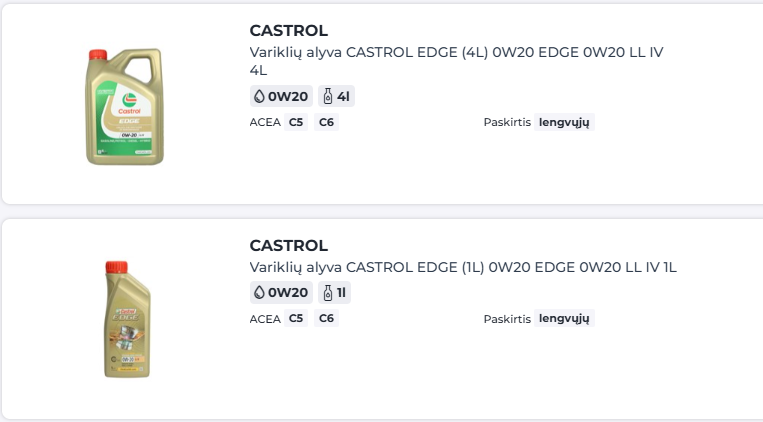This screenshot has height=422, width=763.
Task: Open the 1L Castrol EDGE bottle image
Action: 126,318
